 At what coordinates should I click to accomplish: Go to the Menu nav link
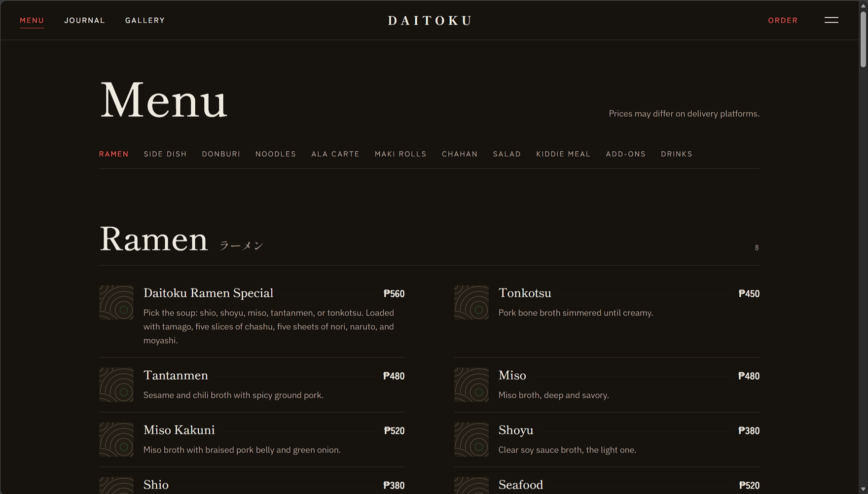[32, 20]
